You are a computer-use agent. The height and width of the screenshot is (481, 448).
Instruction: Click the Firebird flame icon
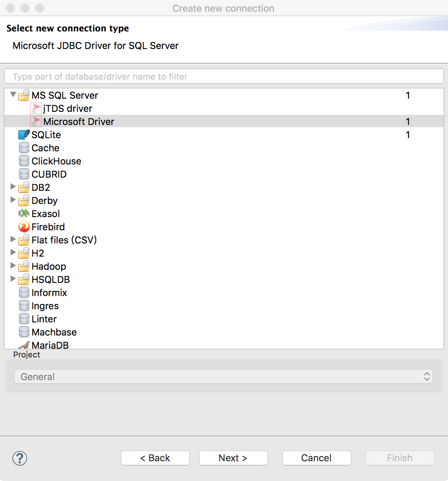coord(24,227)
